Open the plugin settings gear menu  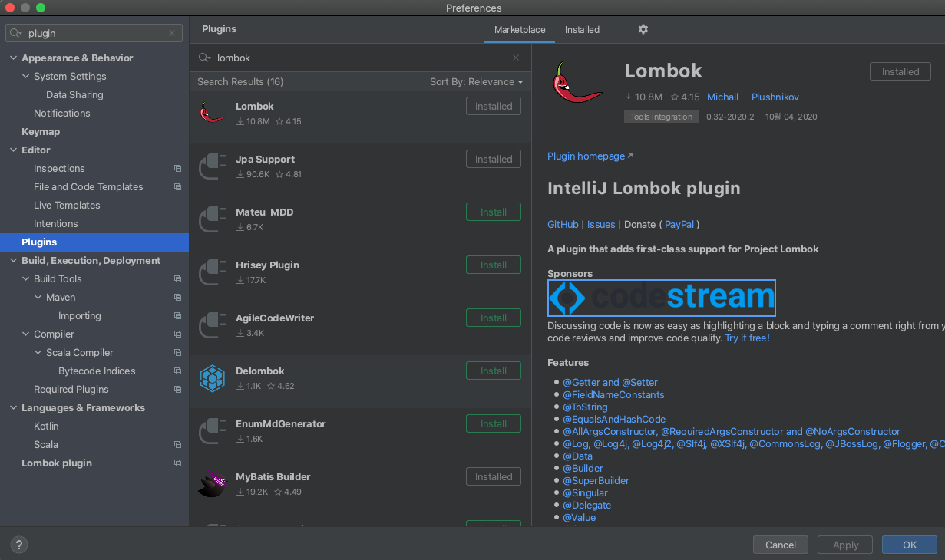coord(643,29)
